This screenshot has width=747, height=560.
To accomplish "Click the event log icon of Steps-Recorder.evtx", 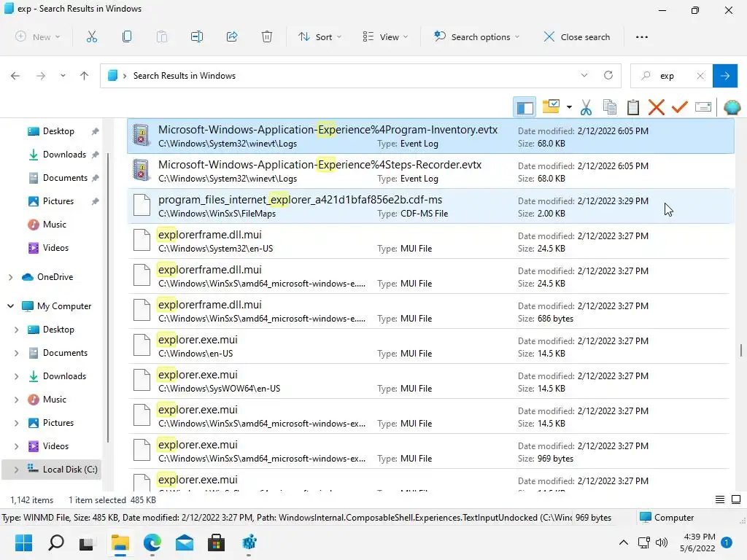I will click(142, 170).
